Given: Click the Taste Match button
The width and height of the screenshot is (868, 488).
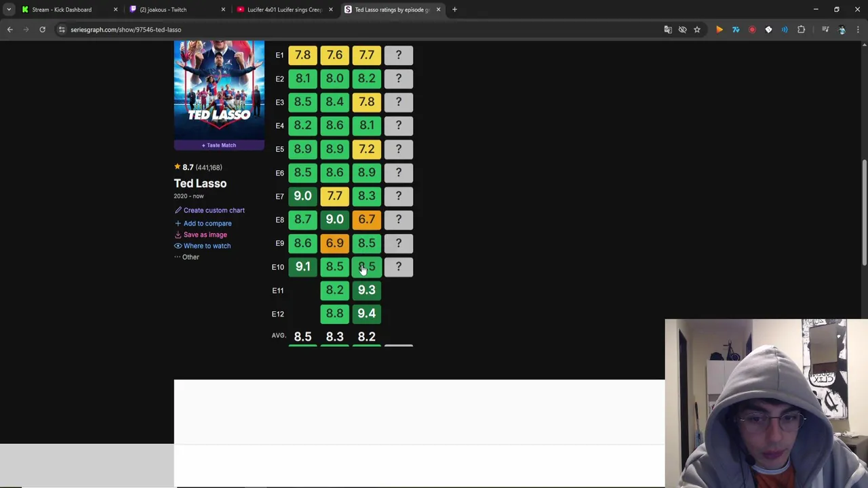Looking at the screenshot, I should pyautogui.click(x=219, y=145).
